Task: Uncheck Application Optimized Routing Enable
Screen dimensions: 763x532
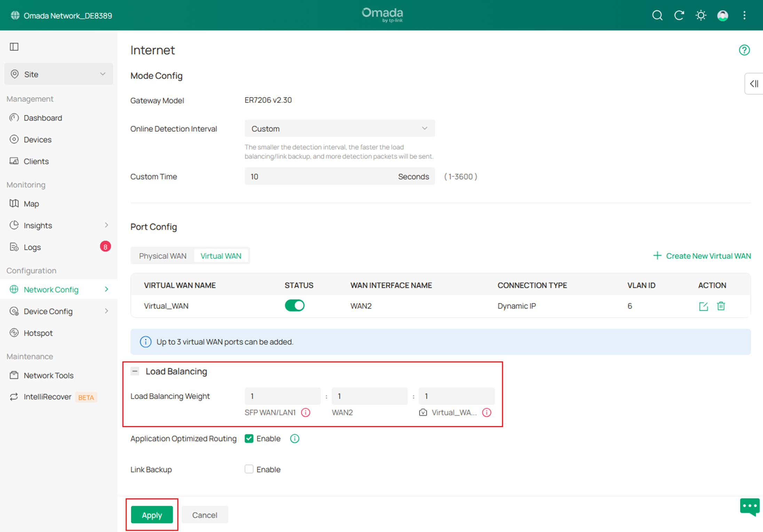Action: click(x=249, y=438)
